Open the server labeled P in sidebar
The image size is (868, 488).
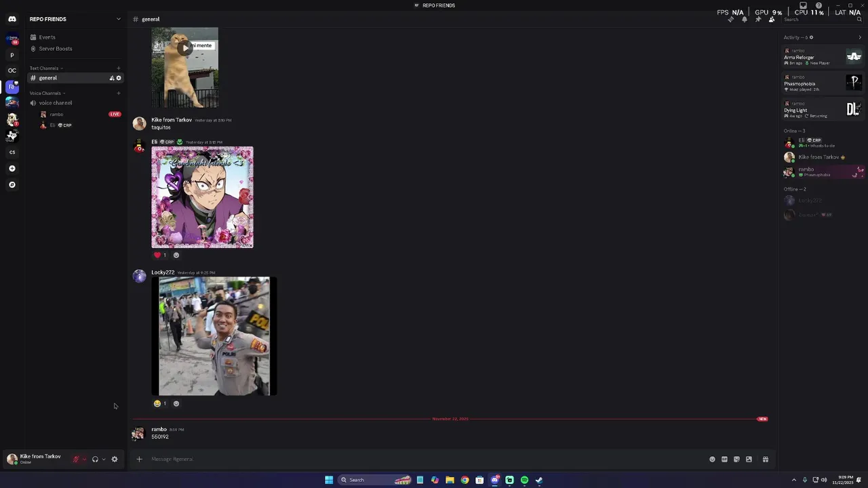pos(12,55)
